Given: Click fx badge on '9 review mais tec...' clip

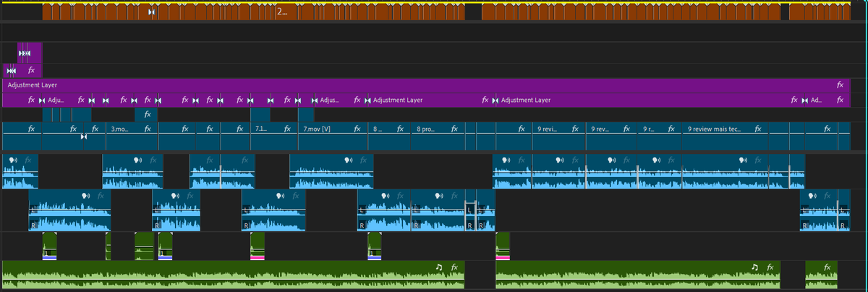Looking at the screenshot, I should tap(757, 129).
